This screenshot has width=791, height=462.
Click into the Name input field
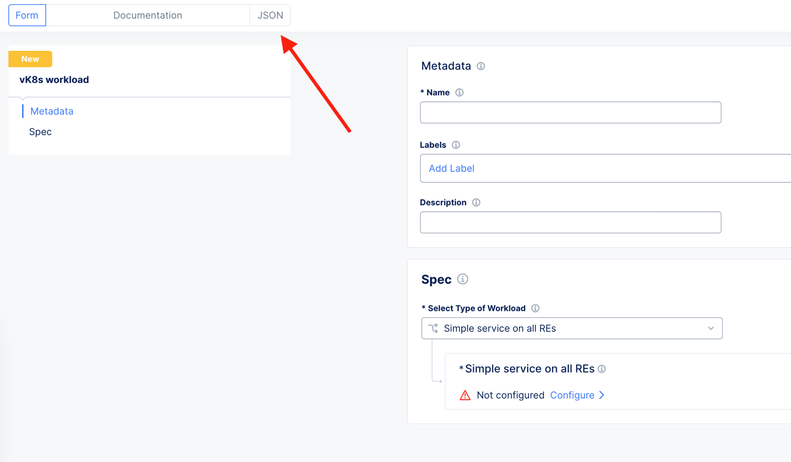click(x=570, y=112)
